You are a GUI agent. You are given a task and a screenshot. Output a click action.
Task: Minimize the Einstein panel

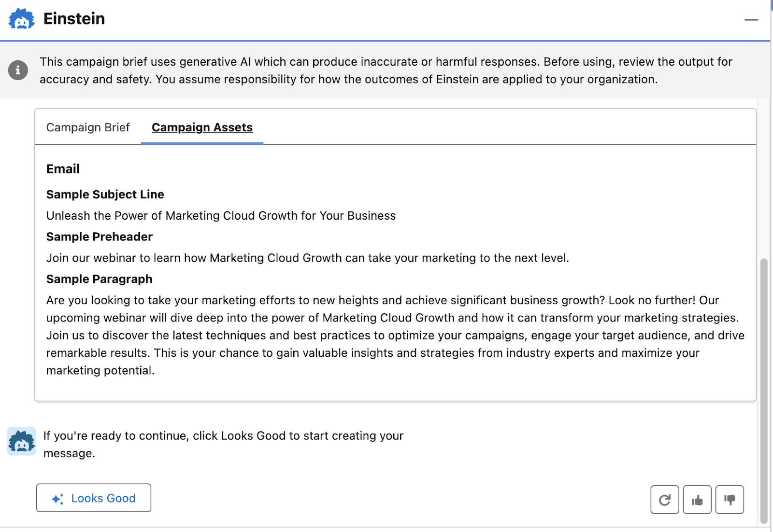click(751, 20)
